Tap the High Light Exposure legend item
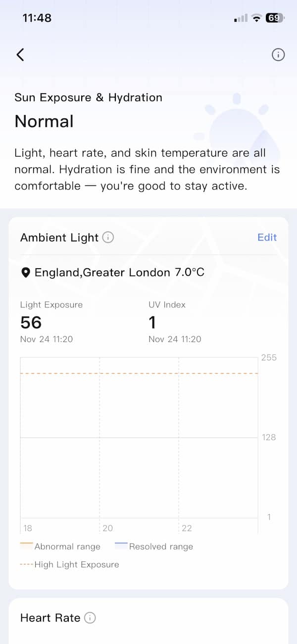The height and width of the screenshot is (644, 297). click(x=70, y=564)
